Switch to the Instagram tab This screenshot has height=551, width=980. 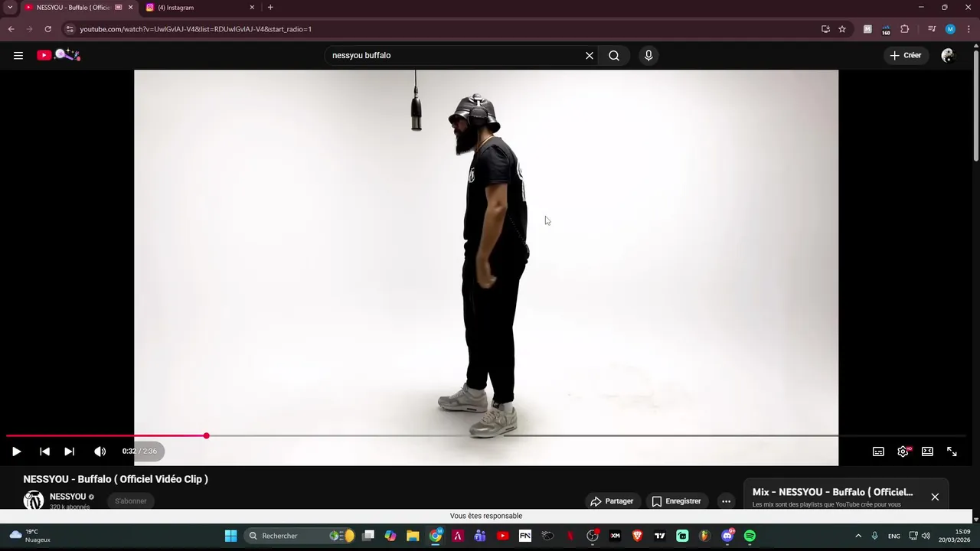(x=194, y=8)
